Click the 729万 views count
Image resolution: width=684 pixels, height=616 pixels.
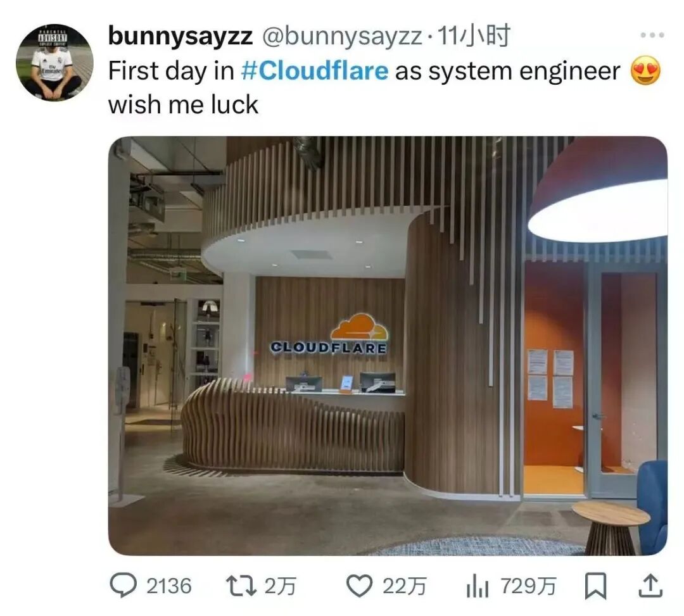click(528, 586)
